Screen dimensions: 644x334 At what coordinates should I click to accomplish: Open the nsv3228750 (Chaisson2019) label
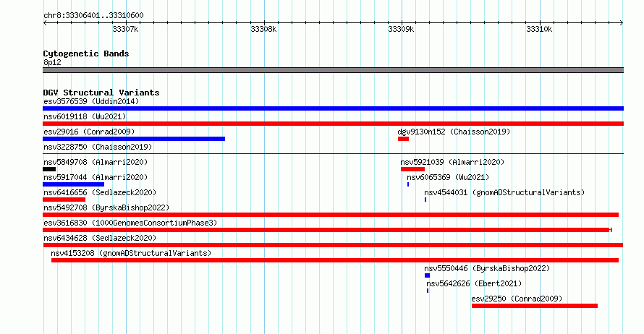98,147
